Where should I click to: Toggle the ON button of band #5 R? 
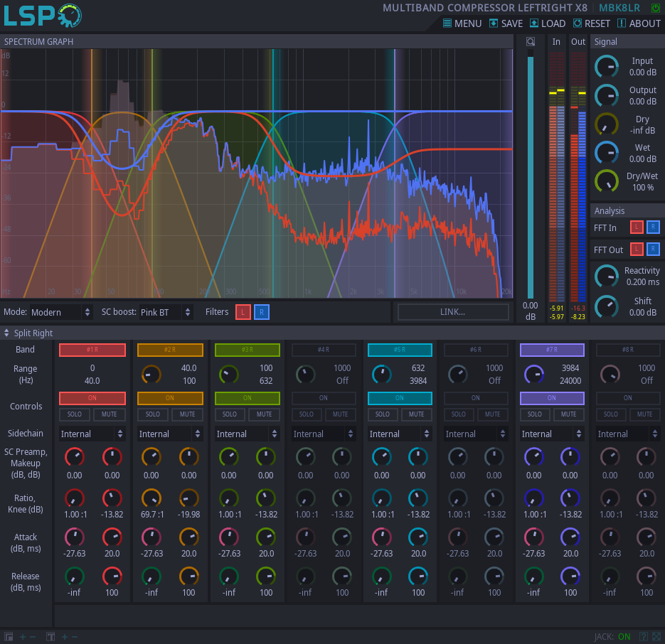(x=400, y=398)
